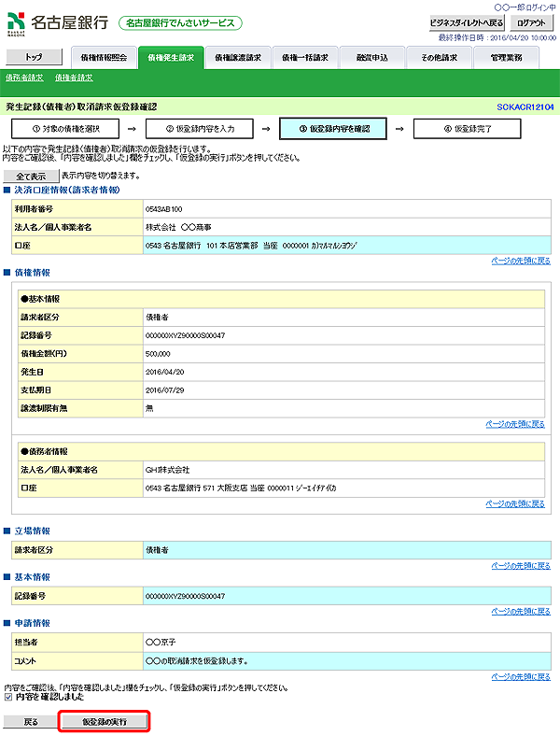The width and height of the screenshot is (560, 736).
Task: Click the 決済口座情報(請求者情報) section heading
Action: point(67,191)
